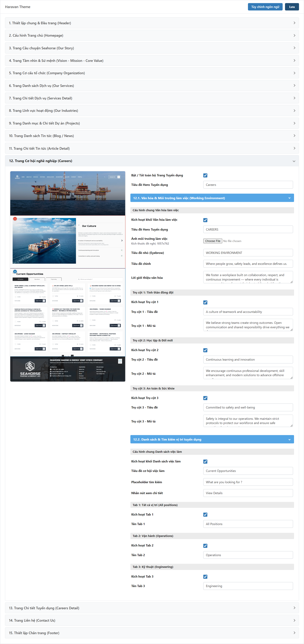Screen dimensions: 304x644
Task: Click the All Positions tab name input
Action: pos(248,524)
